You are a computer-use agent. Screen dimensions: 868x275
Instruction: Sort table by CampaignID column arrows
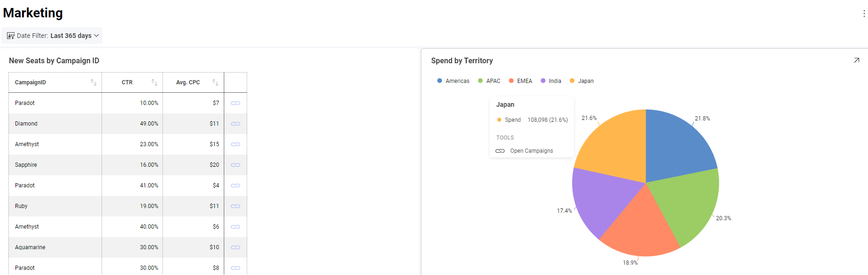coord(94,82)
